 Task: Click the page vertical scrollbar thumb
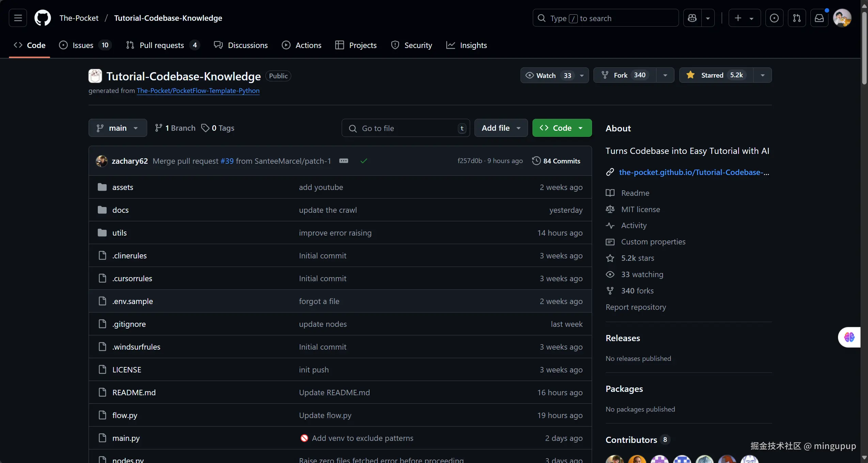coord(864,48)
